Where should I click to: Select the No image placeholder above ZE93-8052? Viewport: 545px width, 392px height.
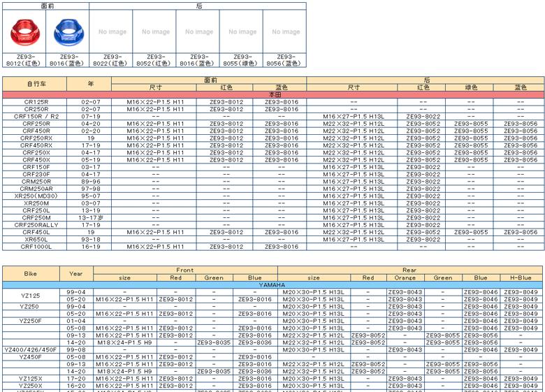coord(156,31)
